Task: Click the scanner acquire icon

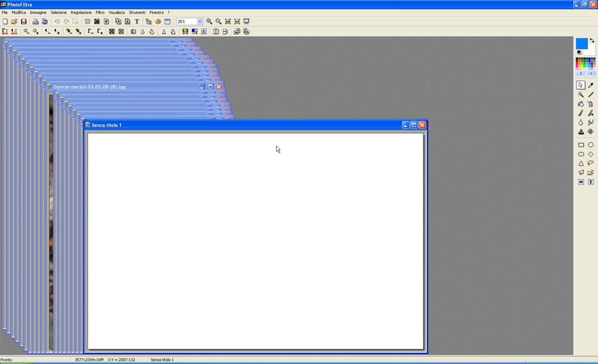Action: pos(44,22)
